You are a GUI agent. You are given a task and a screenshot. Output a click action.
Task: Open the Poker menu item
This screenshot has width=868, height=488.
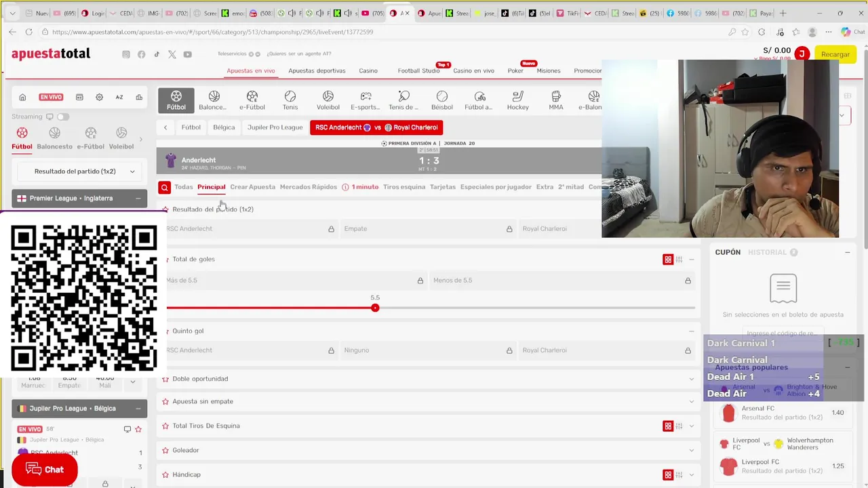[515, 70]
